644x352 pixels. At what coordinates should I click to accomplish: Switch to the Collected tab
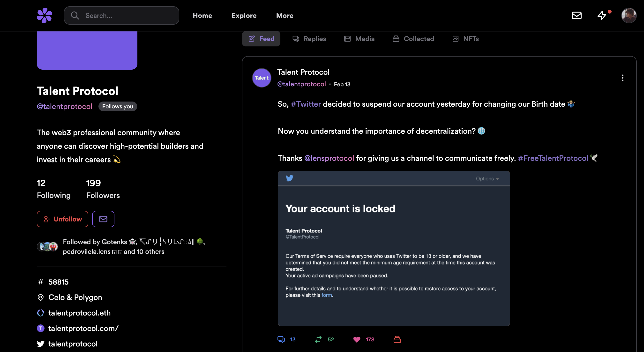[413, 39]
